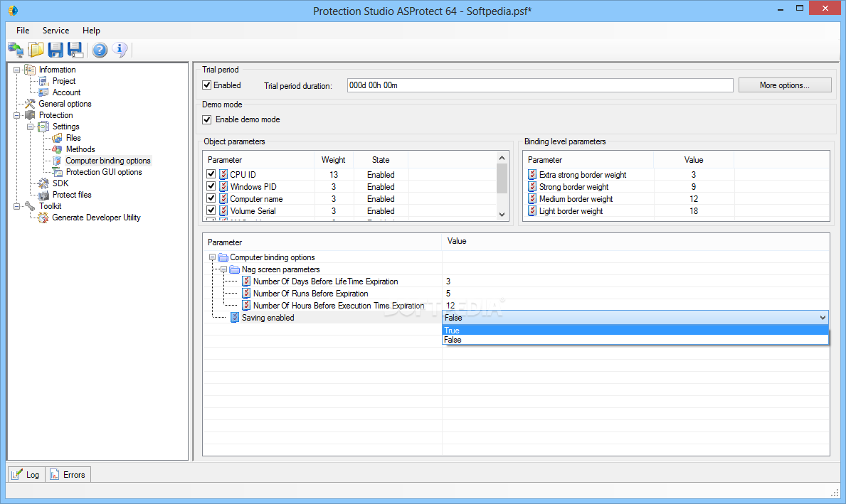Click the Light border weight parameter icon
The width and height of the screenshot is (846, 504).
pos(532,210)
